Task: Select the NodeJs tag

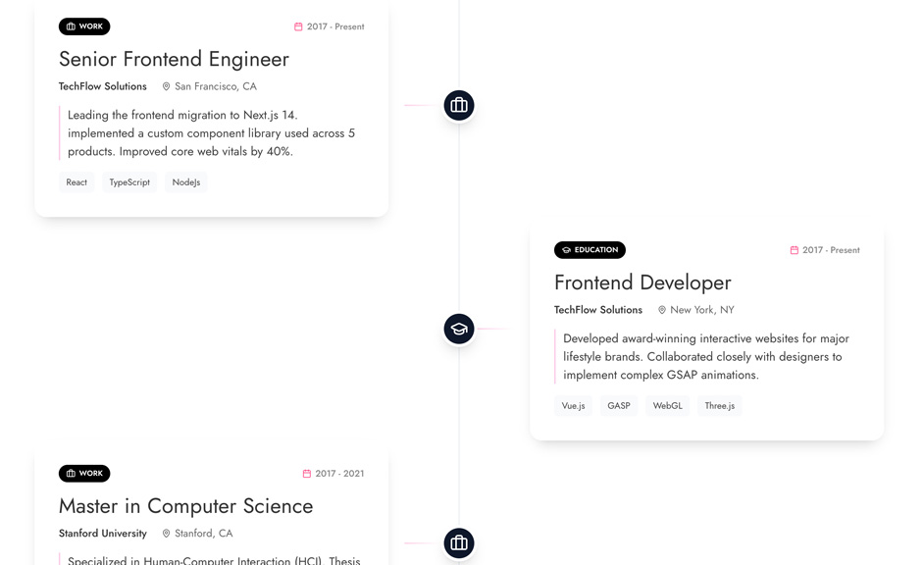Action: click(x=185, y=182)
